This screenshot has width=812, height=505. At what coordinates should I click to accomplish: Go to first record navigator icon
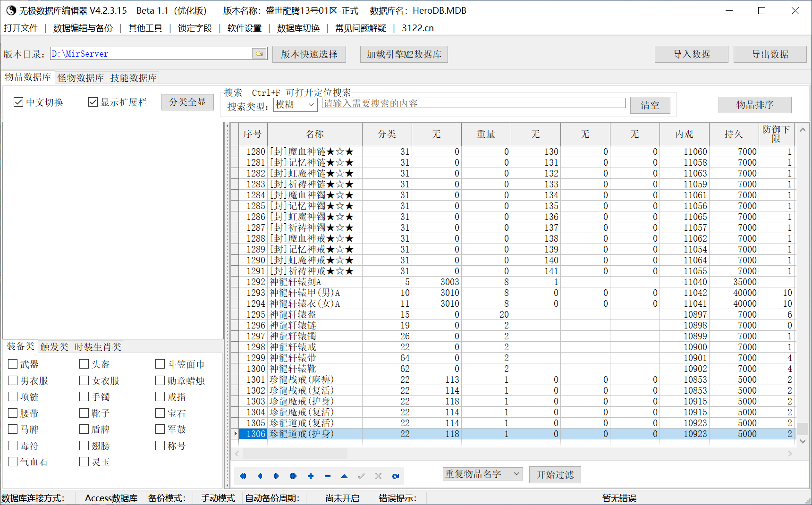click(x=243, y=476)
